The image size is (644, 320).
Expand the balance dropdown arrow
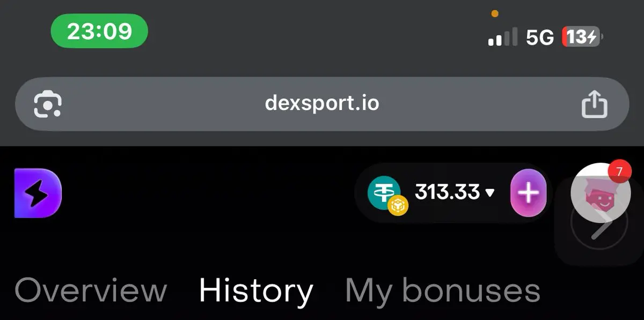tap(489, 193)
